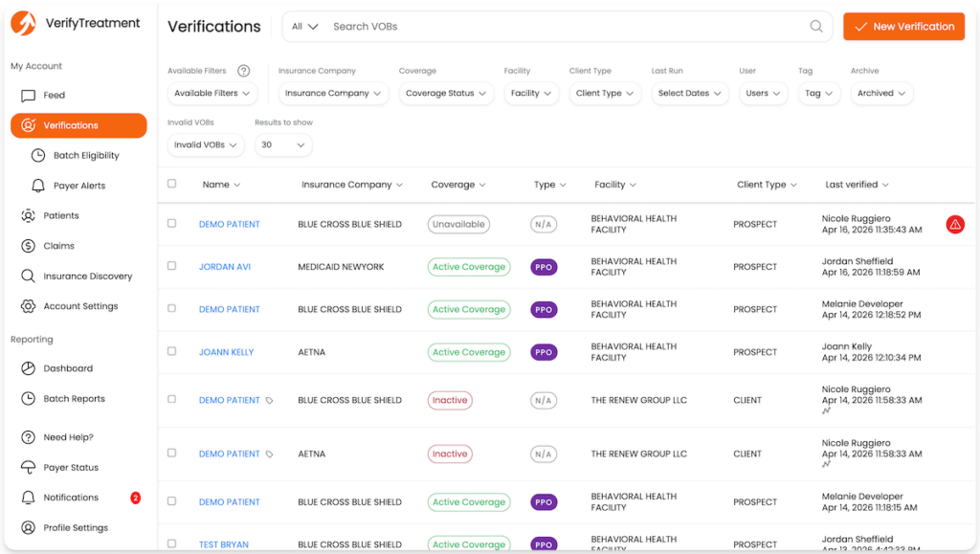Check the box for JORDAN AVI row

tap(172, 266)
